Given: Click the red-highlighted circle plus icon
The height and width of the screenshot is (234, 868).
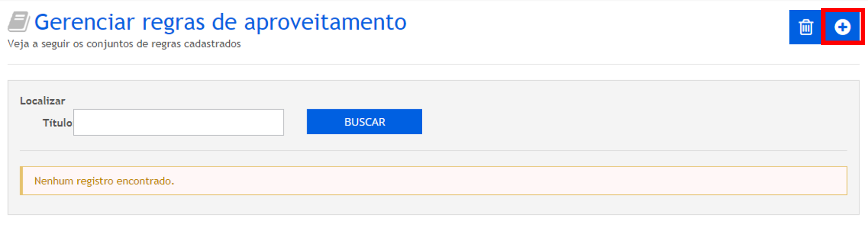Looking at the screenshot, I should 842,27.
